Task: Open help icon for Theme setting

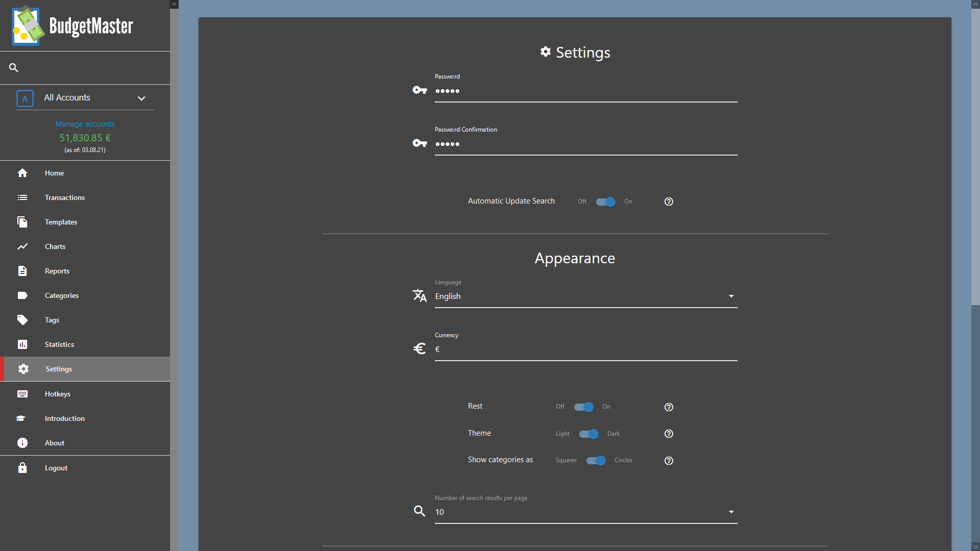Action: pos(669,434)
